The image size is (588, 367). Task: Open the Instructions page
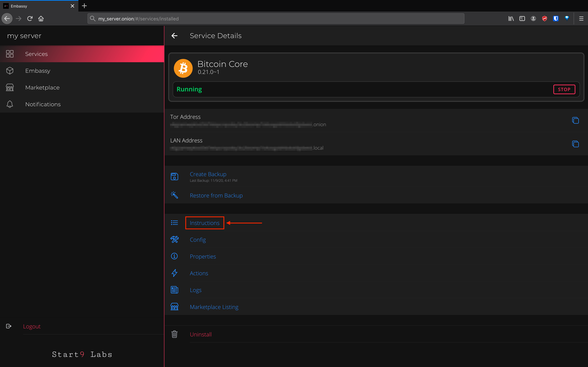coord(204,223)
